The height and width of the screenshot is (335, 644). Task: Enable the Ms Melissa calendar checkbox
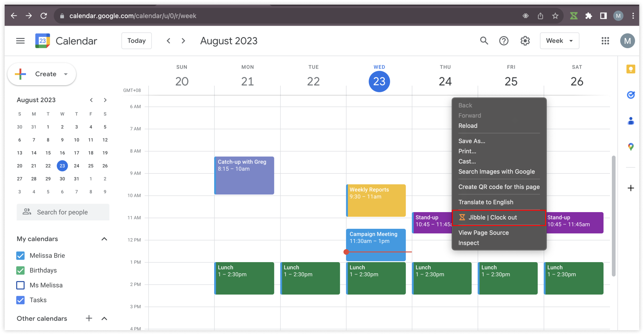pyautogui.click(x=20, y=285)
